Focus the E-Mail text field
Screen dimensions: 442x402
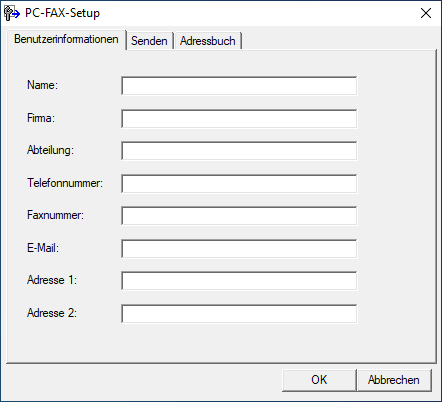(x=239, y=248)
